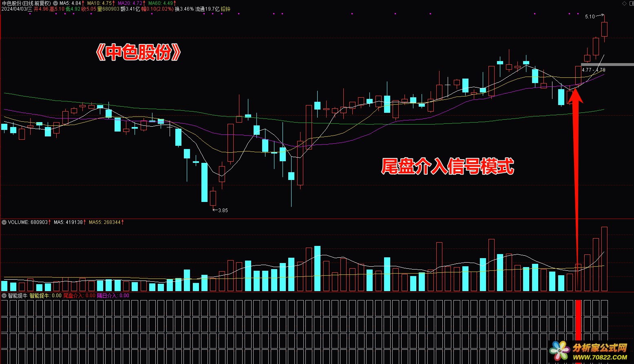Open the VOLUME panel indicator dropdown arrow
Image resolution: width=634 pixels, height=364 pixels.
pos(4,222)
